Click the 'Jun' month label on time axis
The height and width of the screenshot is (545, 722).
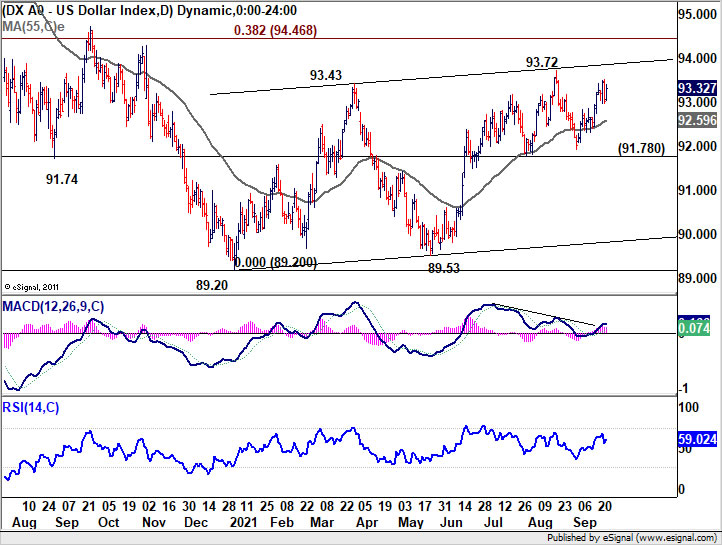451,523
